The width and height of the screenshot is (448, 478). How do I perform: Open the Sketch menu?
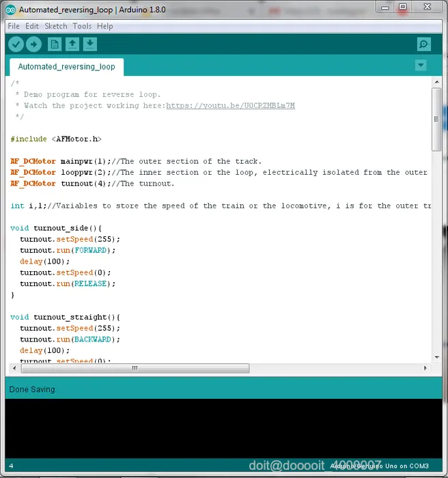point(56,26)
